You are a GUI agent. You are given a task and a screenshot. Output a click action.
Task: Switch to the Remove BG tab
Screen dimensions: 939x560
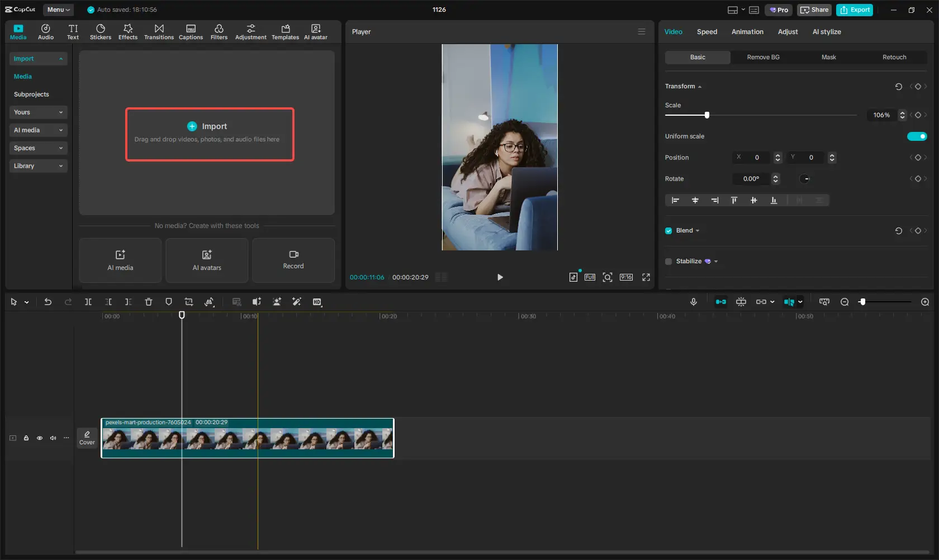click(x=763, y=57)
